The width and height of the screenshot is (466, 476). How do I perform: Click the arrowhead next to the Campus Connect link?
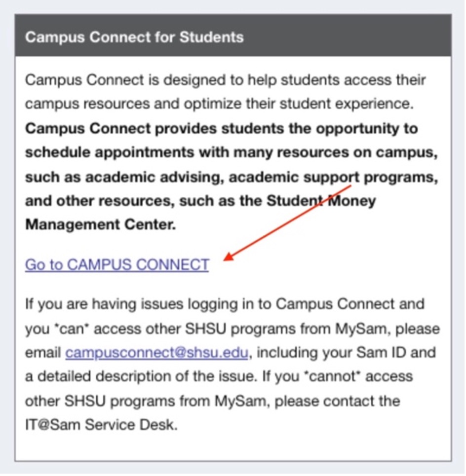tap(231, 258)
